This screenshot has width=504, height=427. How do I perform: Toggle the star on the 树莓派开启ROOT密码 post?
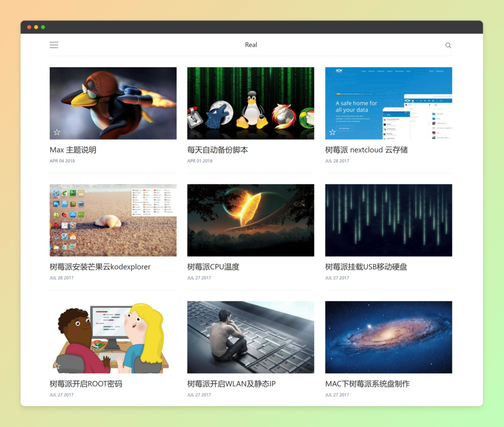pos(57,365)
